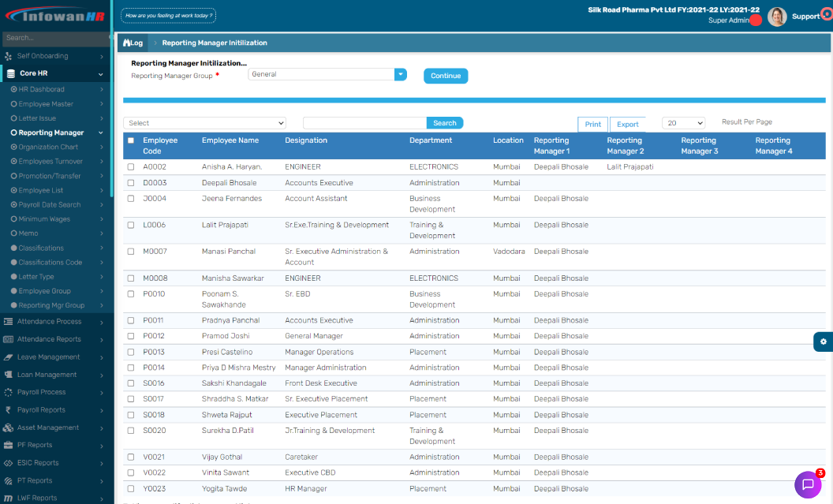Viewport: 833px width, 504px height.
Task: Change results per page using the 20 dropdown
Action: 683,122
